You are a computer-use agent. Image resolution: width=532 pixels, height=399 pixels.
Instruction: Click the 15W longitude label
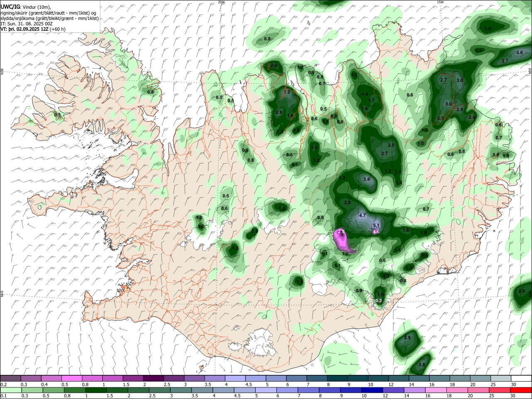click(440, 2)
